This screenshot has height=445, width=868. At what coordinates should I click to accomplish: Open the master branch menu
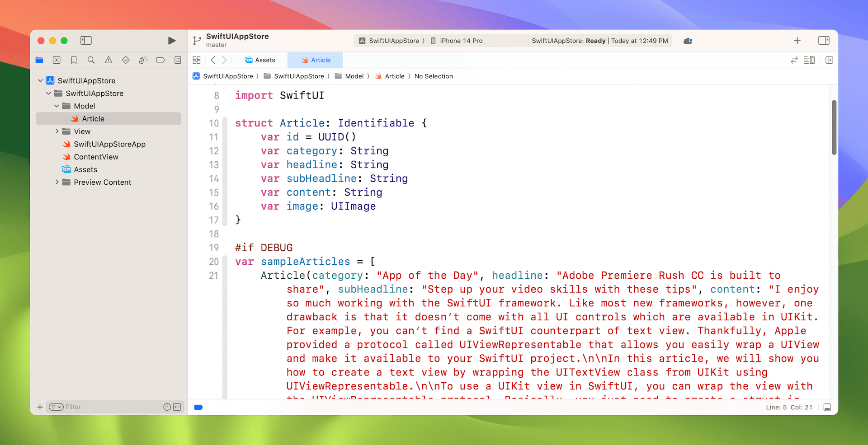[216, 45]
